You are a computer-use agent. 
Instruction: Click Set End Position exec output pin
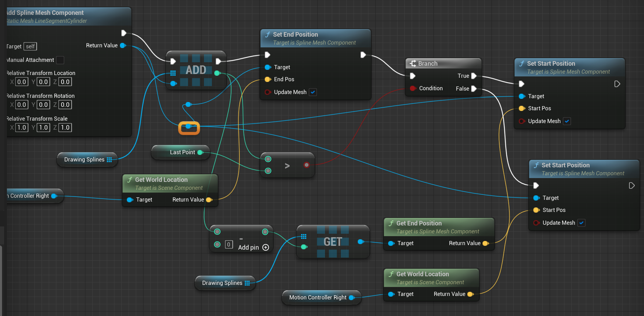(x=363, y=55)
